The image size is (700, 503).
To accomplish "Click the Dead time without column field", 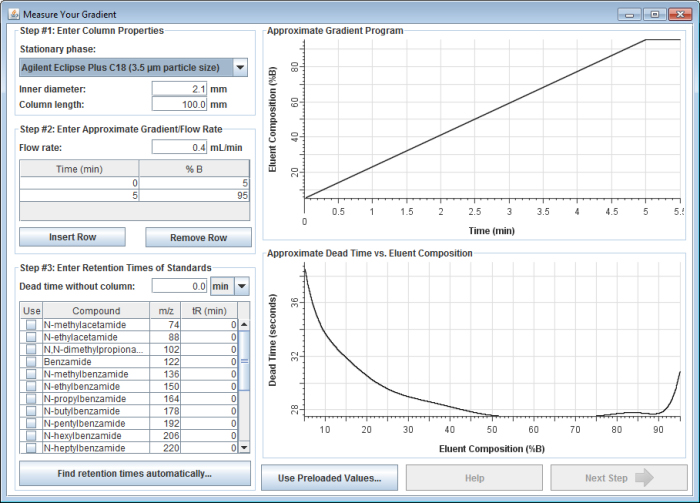I will click(179, 287).
